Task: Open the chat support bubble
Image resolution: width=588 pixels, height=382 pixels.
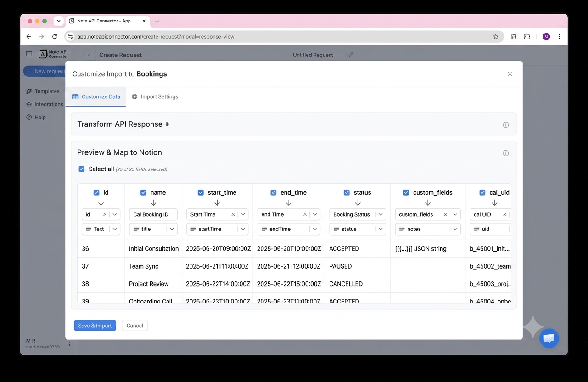Action: click(x=549, y=339)
